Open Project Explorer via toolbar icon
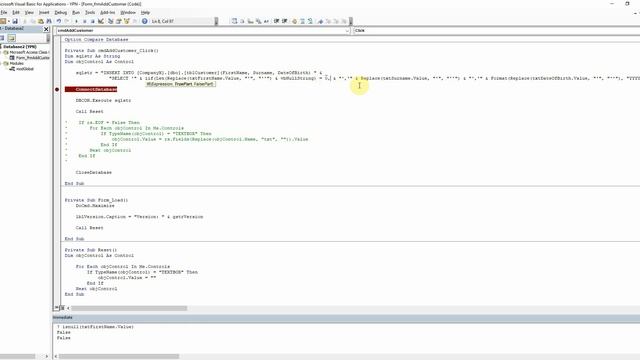This screenshot has width=640, height=360. (111, 21)
